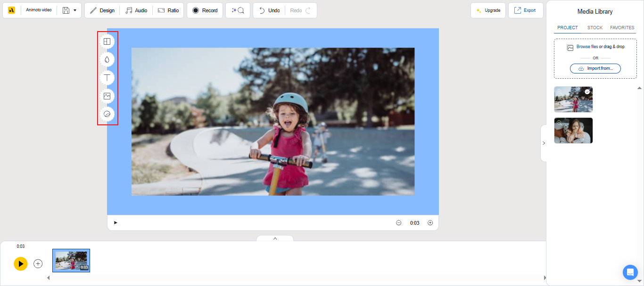The height and width of the screenshot is (286, 644).
Task: Open the save options dropdown arrow
Action: 75,10
